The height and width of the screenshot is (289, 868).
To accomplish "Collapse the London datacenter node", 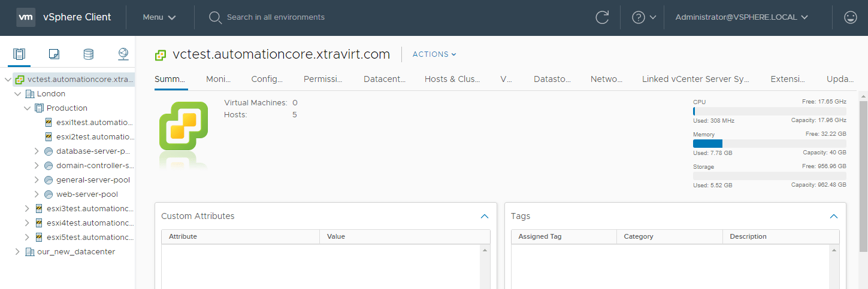I will point(17,94).
